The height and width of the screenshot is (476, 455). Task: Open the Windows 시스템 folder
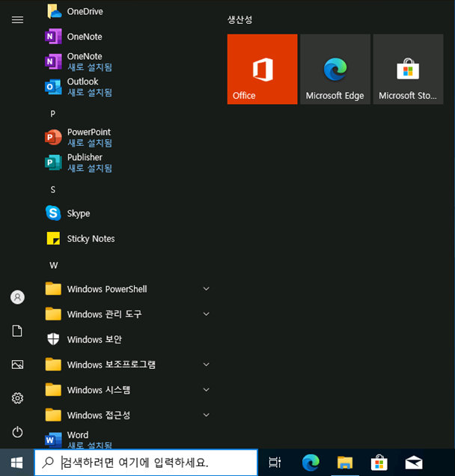click(x=127, y=389)
